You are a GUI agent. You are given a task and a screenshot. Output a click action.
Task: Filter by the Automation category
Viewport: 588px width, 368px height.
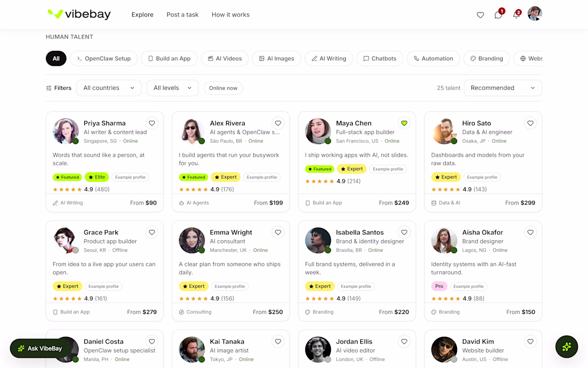(x=433, y=58)
